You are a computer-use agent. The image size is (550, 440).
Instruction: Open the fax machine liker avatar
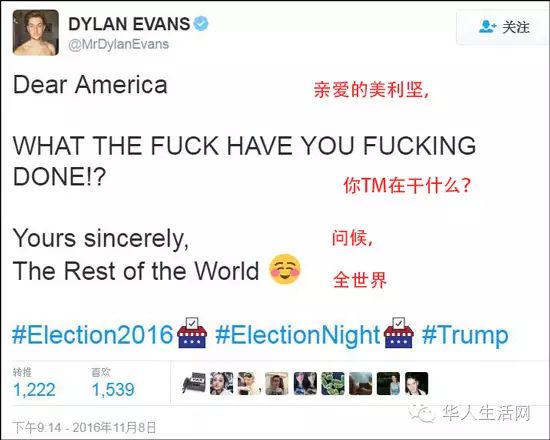pyautogui.click(x=194, y=383)
